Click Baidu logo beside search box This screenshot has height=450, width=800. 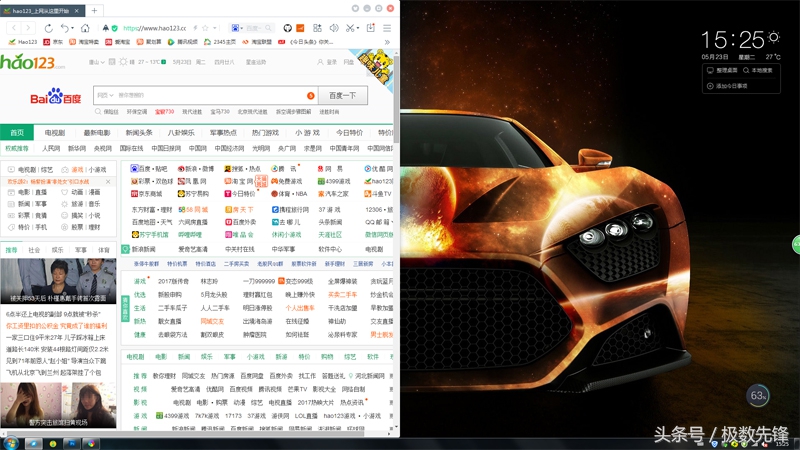coord(56,96)
